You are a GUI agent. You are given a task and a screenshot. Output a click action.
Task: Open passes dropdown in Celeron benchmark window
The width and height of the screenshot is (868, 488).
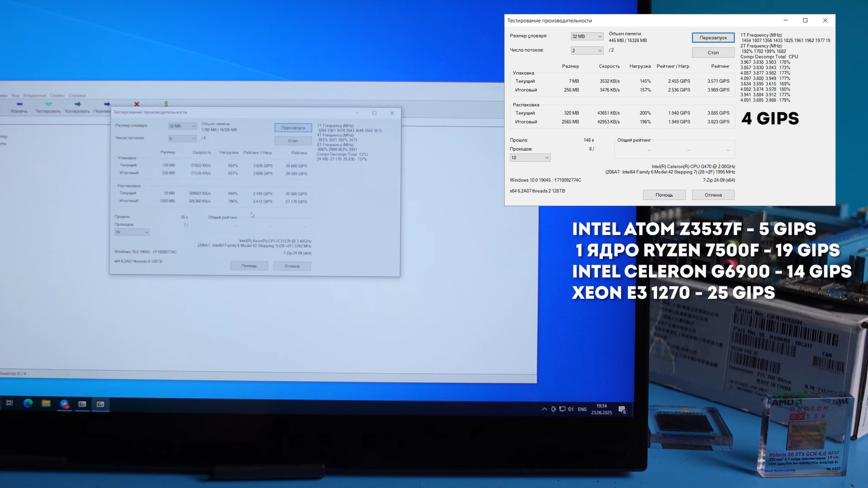530,158
